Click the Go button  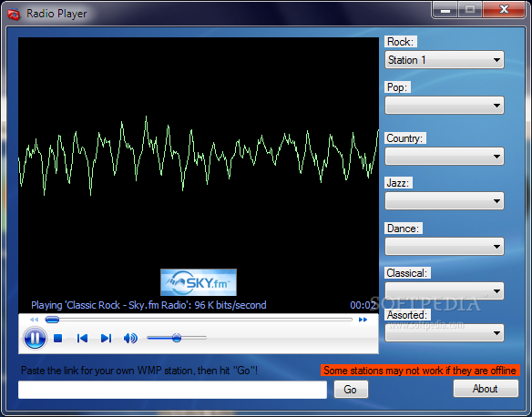pyautogui.click(x=351, y=389)
